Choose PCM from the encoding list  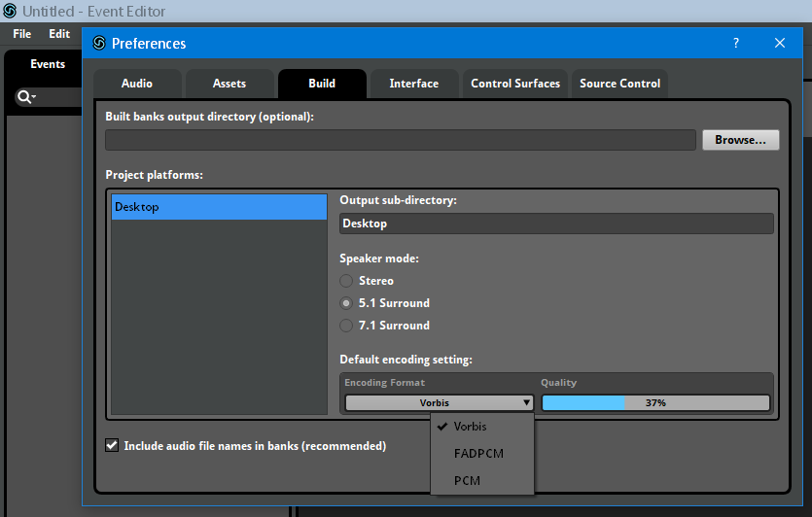467,481
